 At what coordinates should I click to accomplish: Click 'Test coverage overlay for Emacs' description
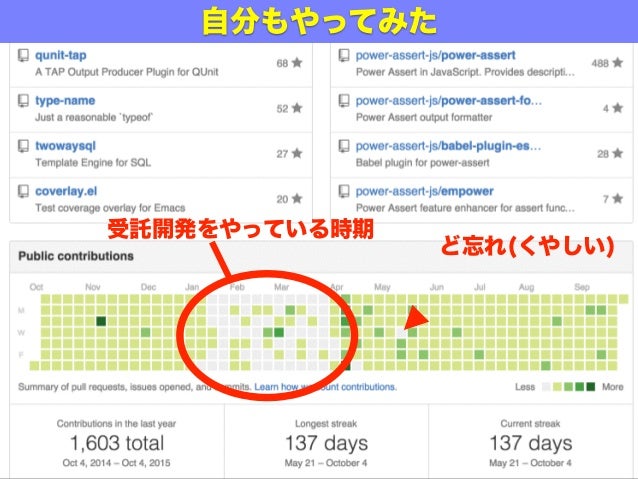click(110, 208)
